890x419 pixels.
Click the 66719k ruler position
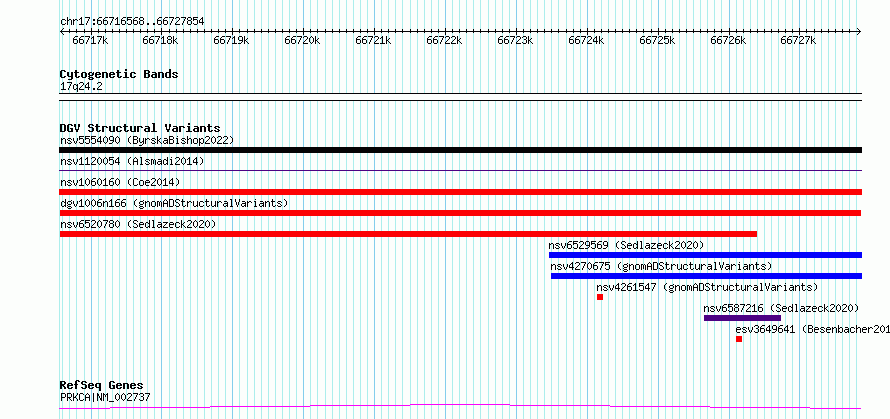(x=232, y=40)
